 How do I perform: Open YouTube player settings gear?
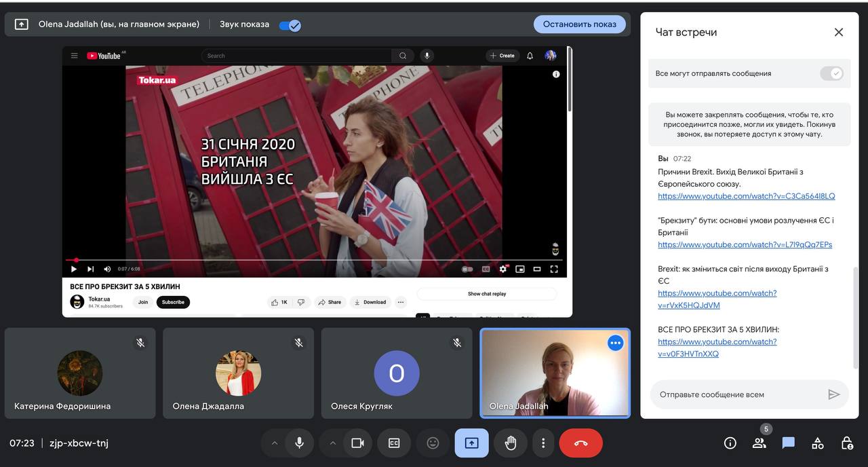pyautogui.click(x=503, y=269)
